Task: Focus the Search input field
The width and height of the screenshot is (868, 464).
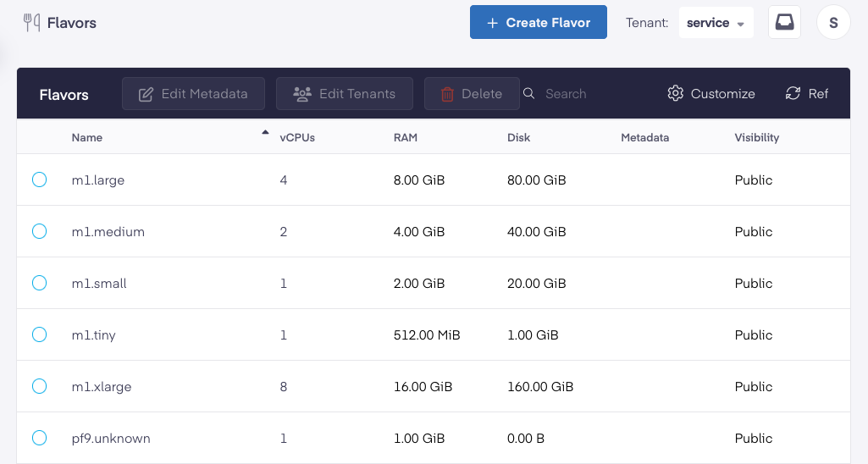Action: (x=584, y=94)
